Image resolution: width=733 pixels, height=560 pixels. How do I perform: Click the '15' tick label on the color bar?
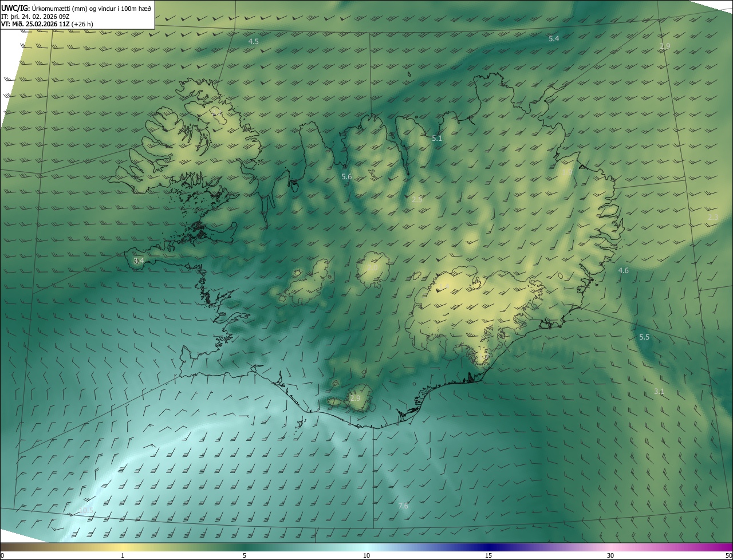coord(488,555)
